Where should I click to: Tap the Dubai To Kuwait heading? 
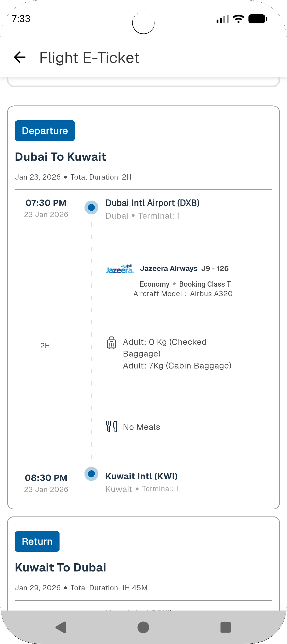(x=61, y=157)
